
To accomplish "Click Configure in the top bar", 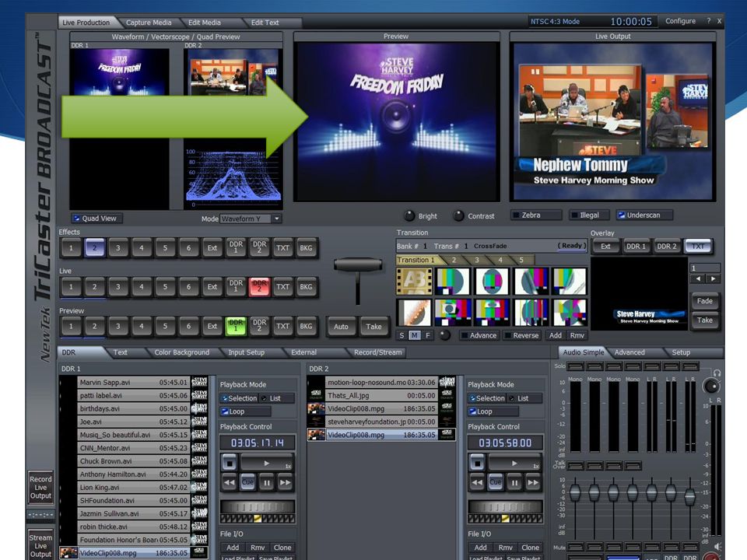I will click(x=680, y=21).
